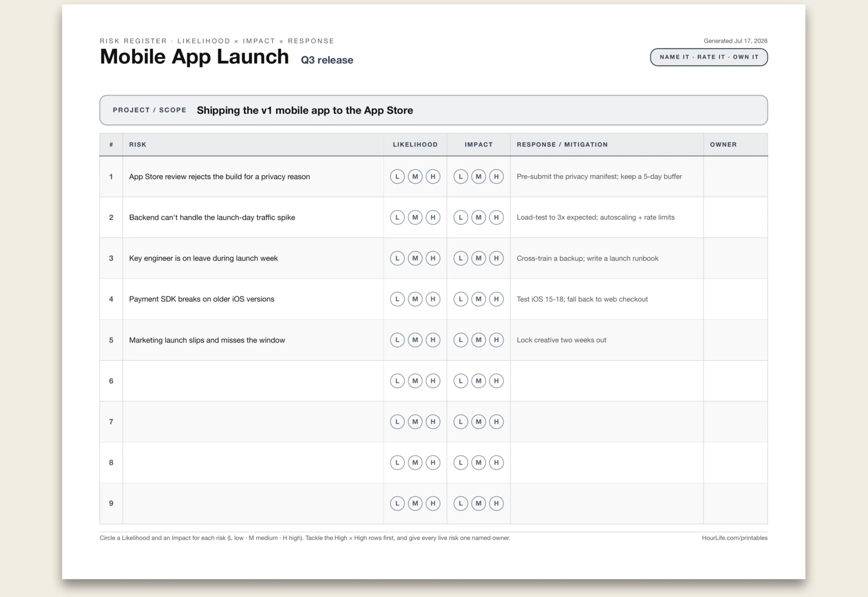Click the Owner column header
This screenshot has height=597, width=868.
tap(736, 144)
